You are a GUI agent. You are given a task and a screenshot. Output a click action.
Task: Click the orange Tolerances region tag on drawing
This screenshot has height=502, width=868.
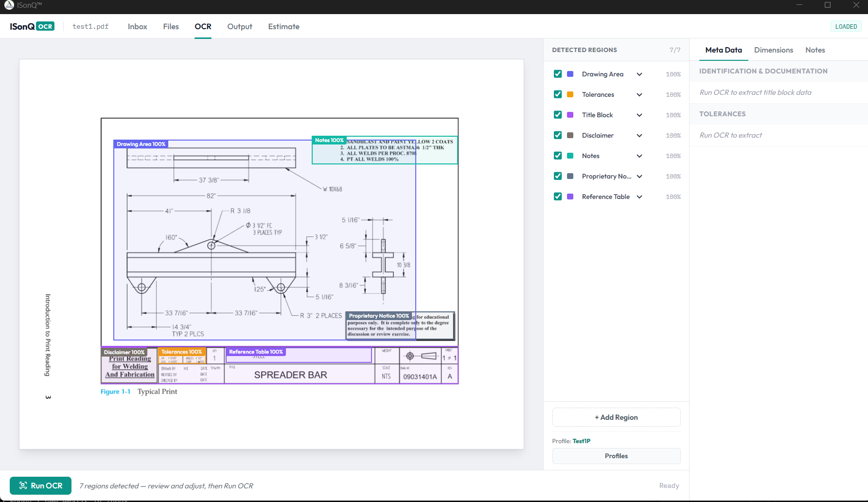click(181, 352)
